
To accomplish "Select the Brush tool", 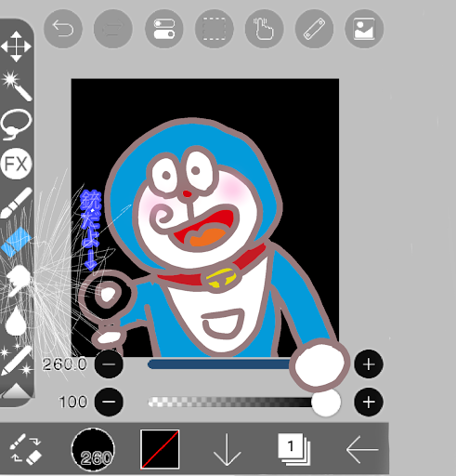I will (x=16, y=203).
